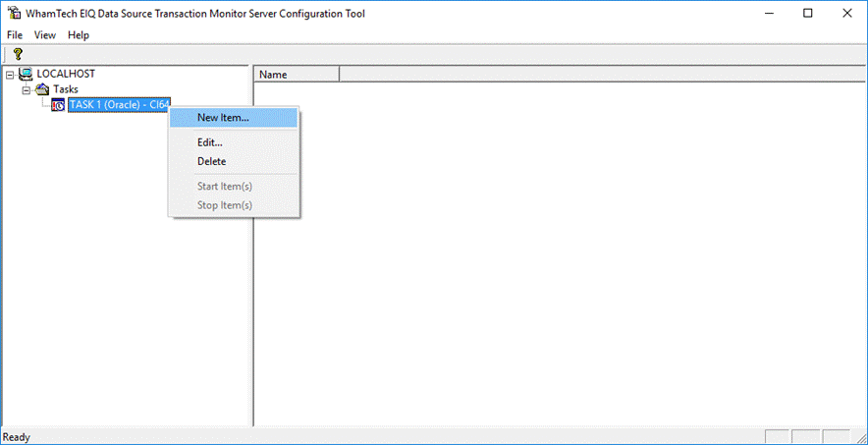Click the TASK 1 Oracle clock icon
This screenshot has height=445, width=868.
point(58,105)
